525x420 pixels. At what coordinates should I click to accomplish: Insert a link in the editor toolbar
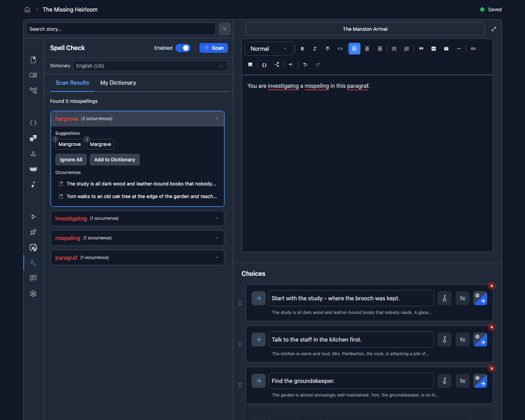[473, 49]
